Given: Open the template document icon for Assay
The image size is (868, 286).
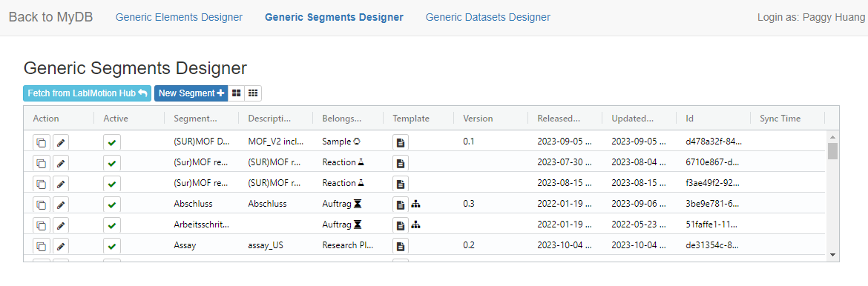Looking at the screenshot, I should (x=401, y=245).
